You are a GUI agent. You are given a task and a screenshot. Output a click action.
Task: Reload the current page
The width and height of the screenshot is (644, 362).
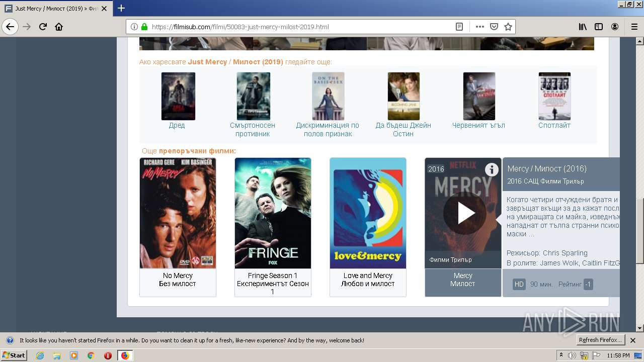pos(43,27)
